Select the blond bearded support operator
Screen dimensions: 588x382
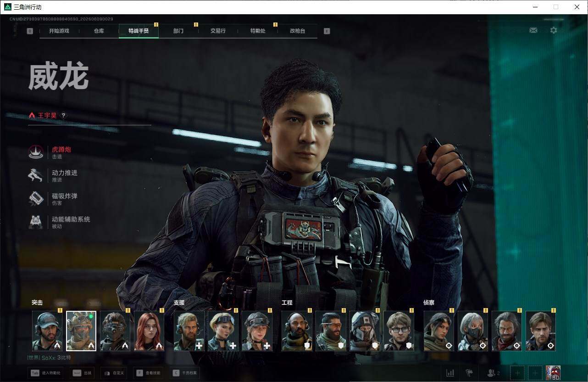[x=189, y=331]
